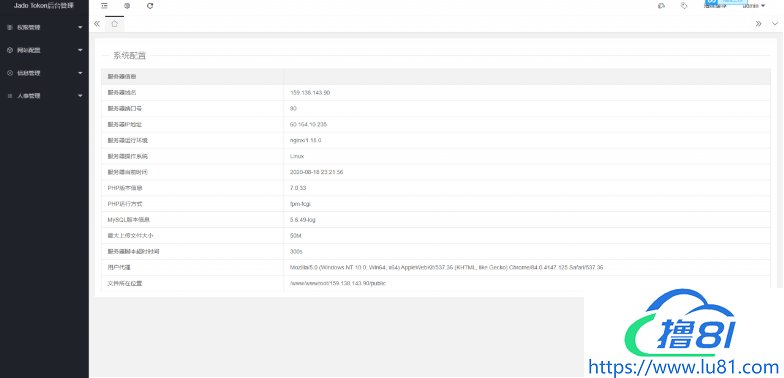784x378 pixels.
Task: Open the 网站配置 sidebar menu
Action: pyautogui.click(x=44, y=50)
